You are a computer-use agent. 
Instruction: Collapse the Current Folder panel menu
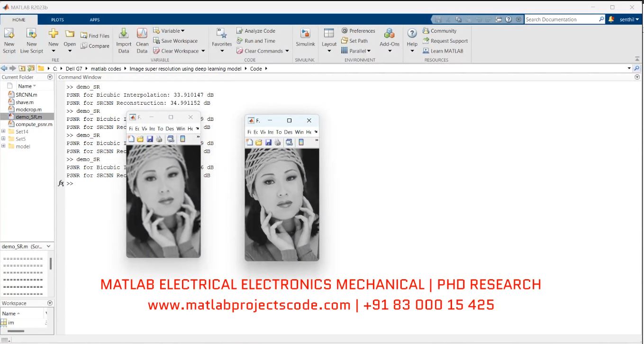pyautogui.click(x=50, y=77)
